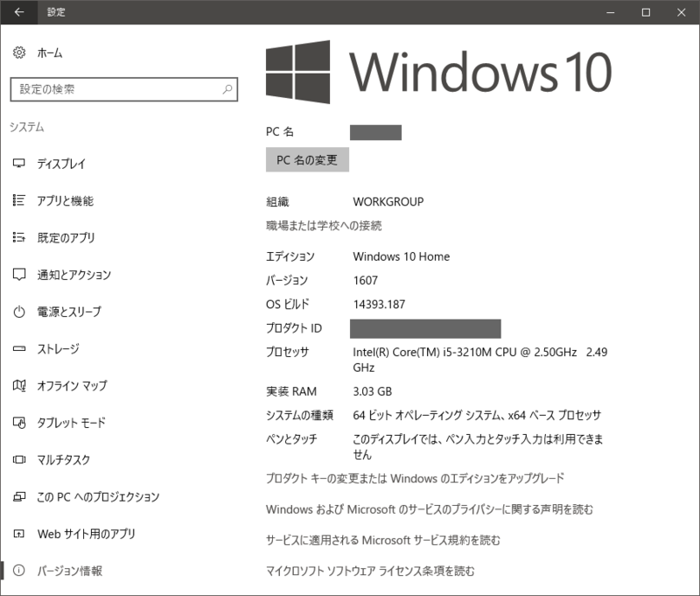Open ソフトウェア ライセンス条項を読む link

click(370, 571)
